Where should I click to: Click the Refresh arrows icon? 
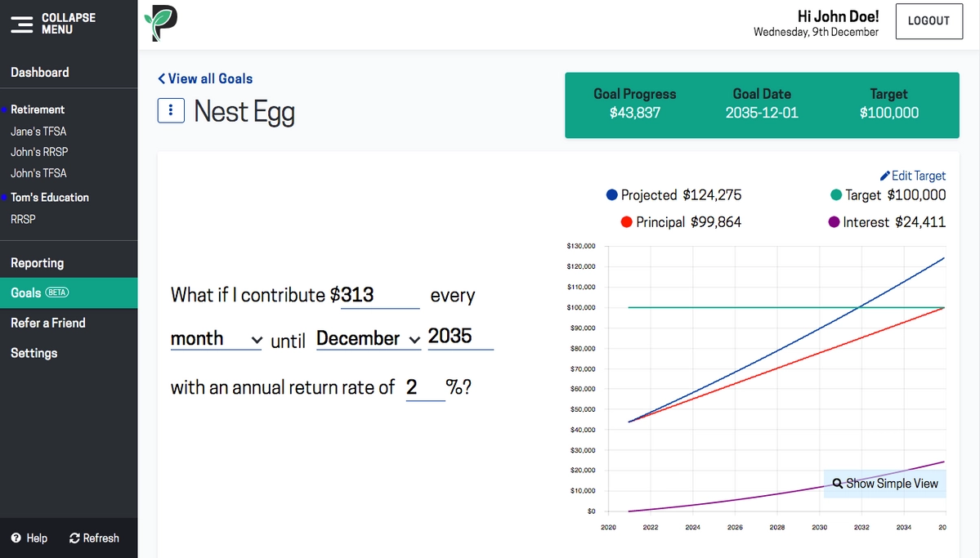pyautogui.click(x=74, y=538)
